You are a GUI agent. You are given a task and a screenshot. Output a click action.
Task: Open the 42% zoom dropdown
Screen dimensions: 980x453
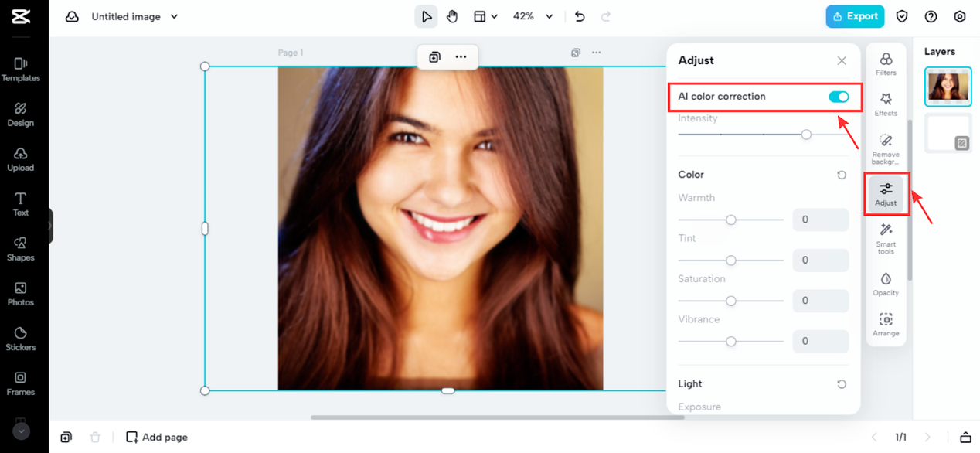click(x=533, y=16)
